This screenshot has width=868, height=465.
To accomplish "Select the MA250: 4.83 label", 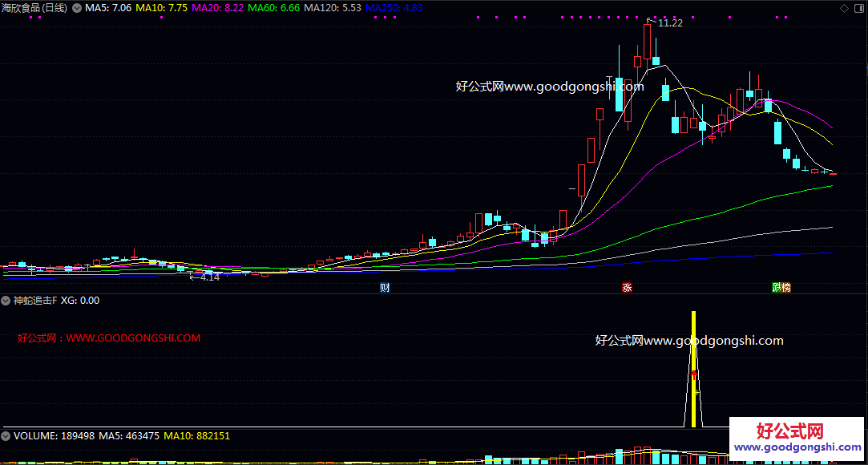I will click(x=395, y=8).
